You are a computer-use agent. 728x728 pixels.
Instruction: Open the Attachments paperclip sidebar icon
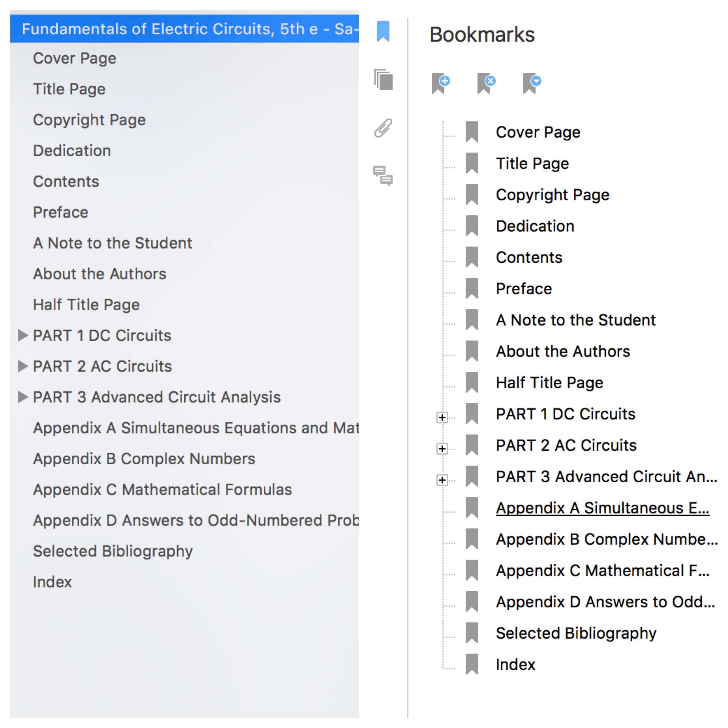(383, 128)
